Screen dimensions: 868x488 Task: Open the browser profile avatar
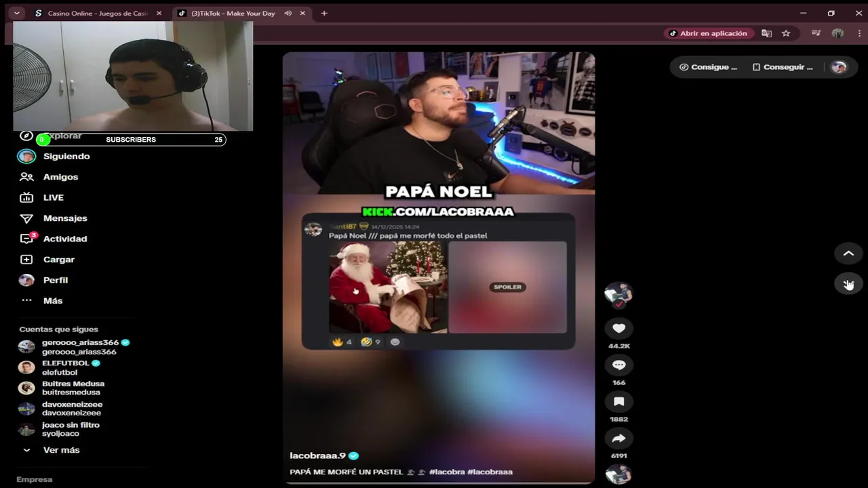click(x=837, y=33)
